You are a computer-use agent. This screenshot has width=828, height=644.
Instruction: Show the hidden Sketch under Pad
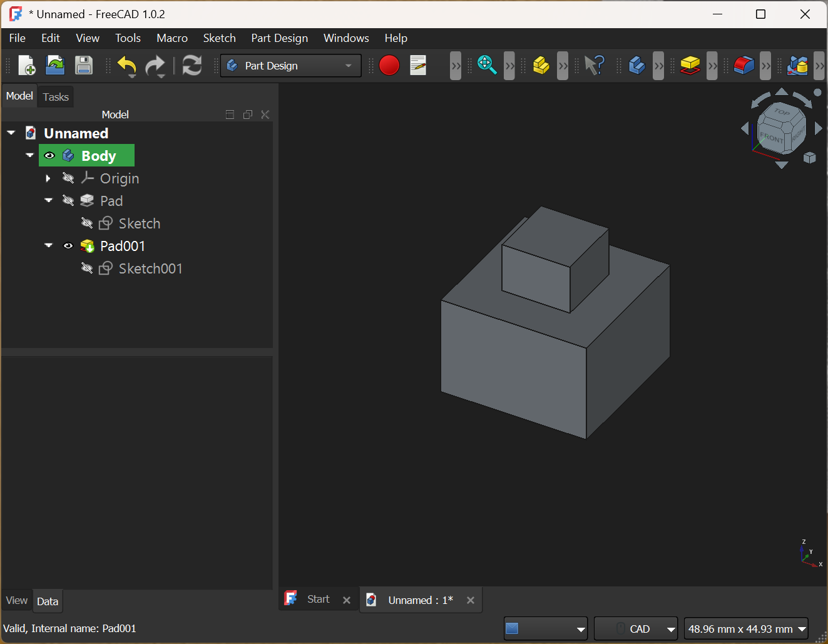pos(87,223)
